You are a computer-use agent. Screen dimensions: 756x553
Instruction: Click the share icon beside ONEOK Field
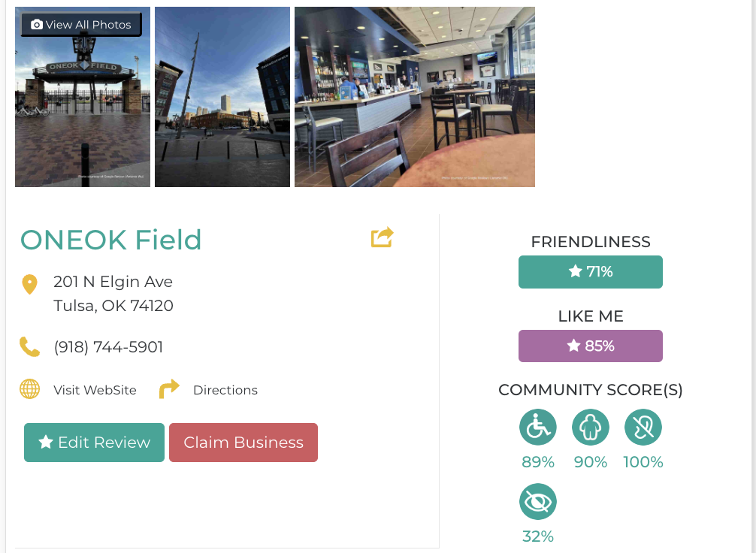(x=382, y=237)
